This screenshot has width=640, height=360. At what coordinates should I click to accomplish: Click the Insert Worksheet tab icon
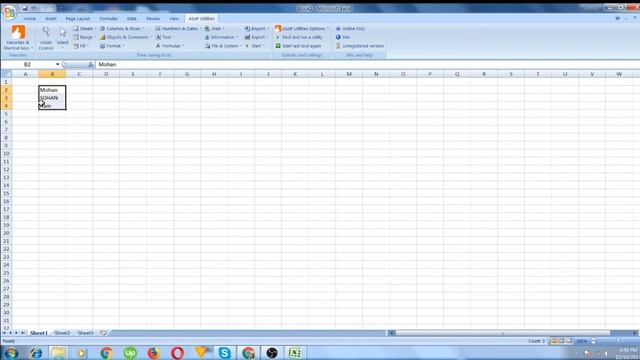tap(103, 333)
